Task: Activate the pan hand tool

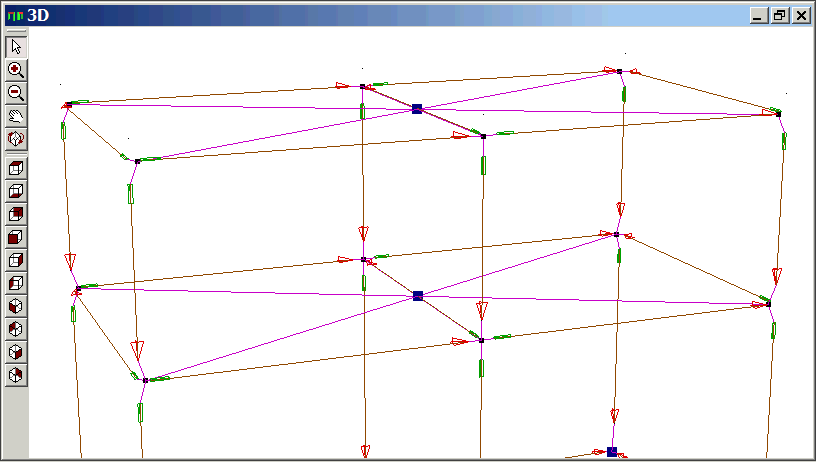Action: point(16,116)
